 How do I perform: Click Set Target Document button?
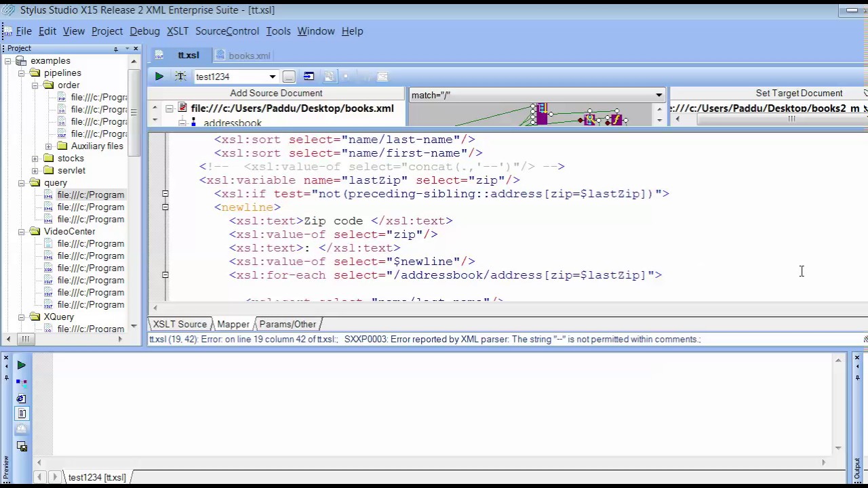(799, 94)
